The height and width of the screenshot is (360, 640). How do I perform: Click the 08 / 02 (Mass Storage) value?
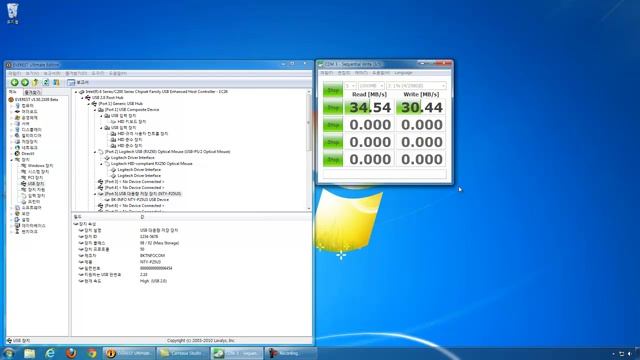159,243
